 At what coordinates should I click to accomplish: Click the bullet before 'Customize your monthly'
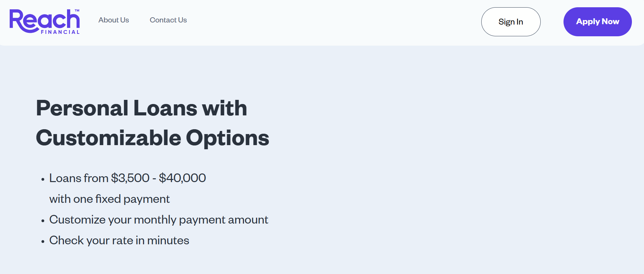pyautogui.click(x=43, y=221)
